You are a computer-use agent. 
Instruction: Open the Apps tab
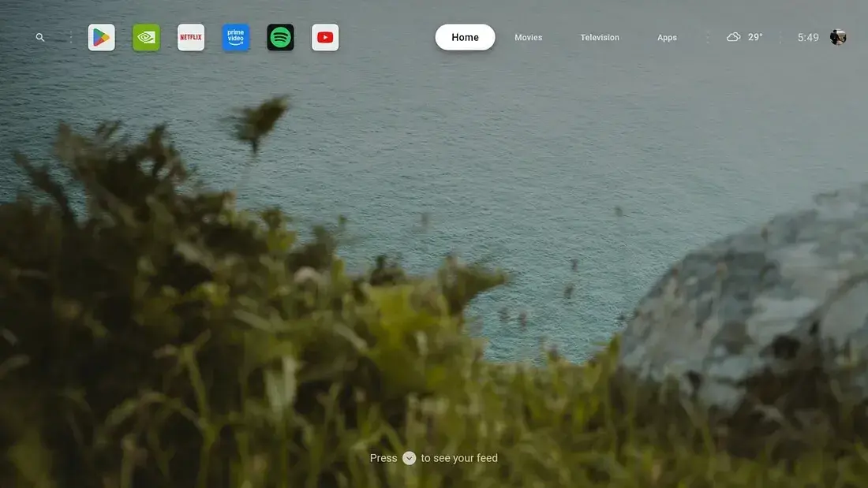click(x=667, y=37)
